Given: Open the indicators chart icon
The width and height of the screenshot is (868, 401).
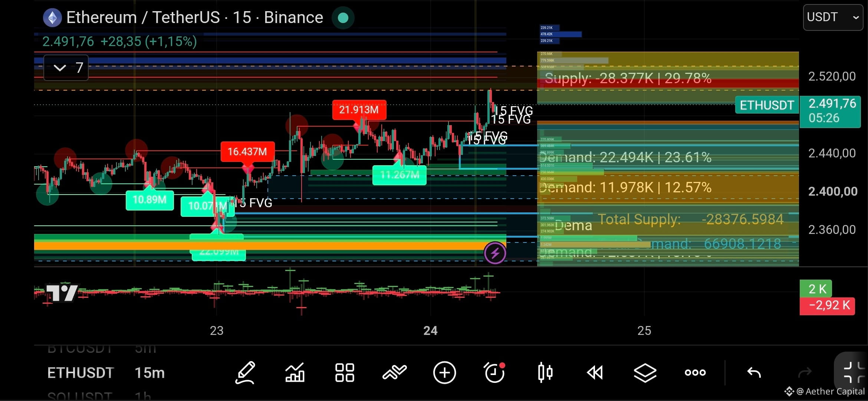Looking at the screenshot, I should pyautogui.click(x=295, y=372).
